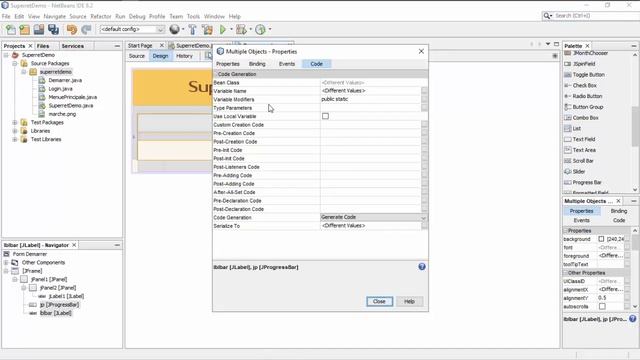The width and height of the screenshot is (640, 360).
Task: Switch to the Services panel tab
Action: (x=73, y=46)
